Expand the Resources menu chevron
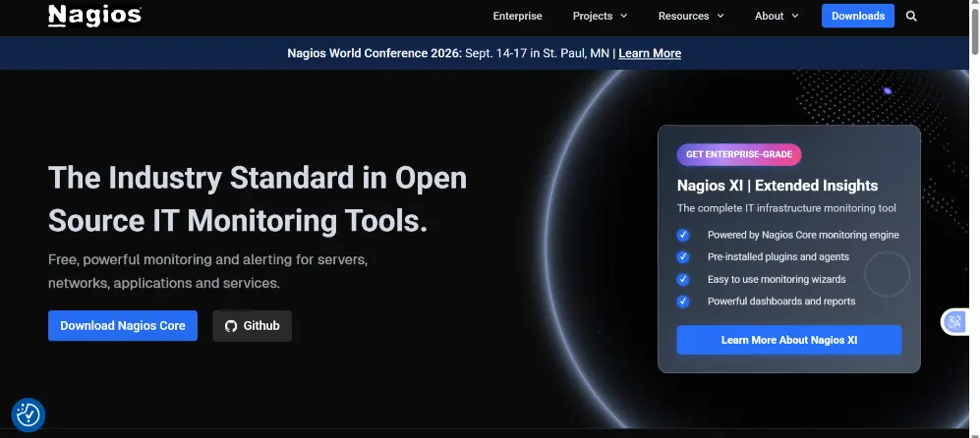 coord(720,17)
